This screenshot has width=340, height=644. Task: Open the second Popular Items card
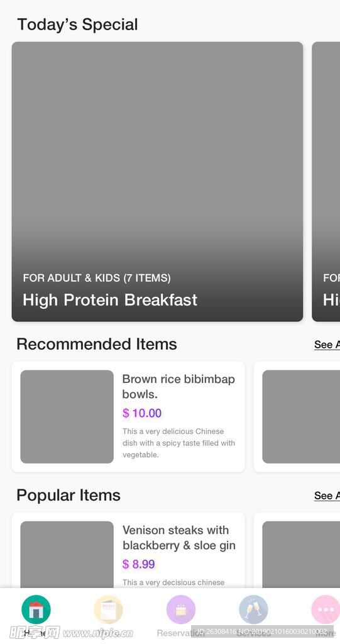297,550
